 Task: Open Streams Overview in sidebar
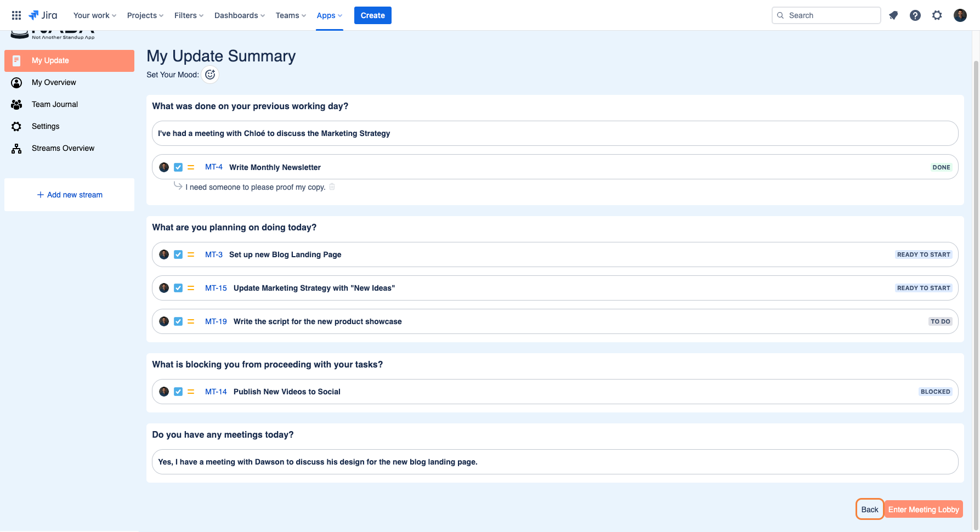[x=63, y=148]
